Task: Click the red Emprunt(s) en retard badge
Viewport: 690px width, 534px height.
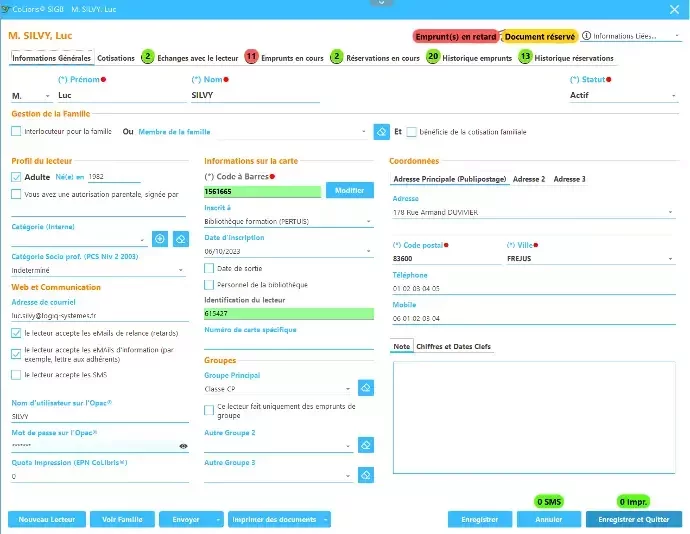Action: click(x=455, y=36)
